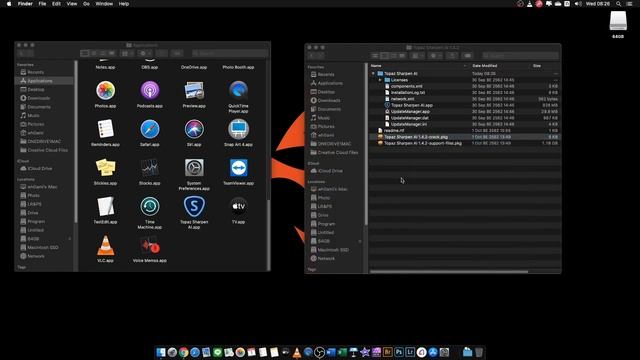Open the action gear menu in the Topaz window
Viewport: 640px width, 360px height.
pos(434,56)
